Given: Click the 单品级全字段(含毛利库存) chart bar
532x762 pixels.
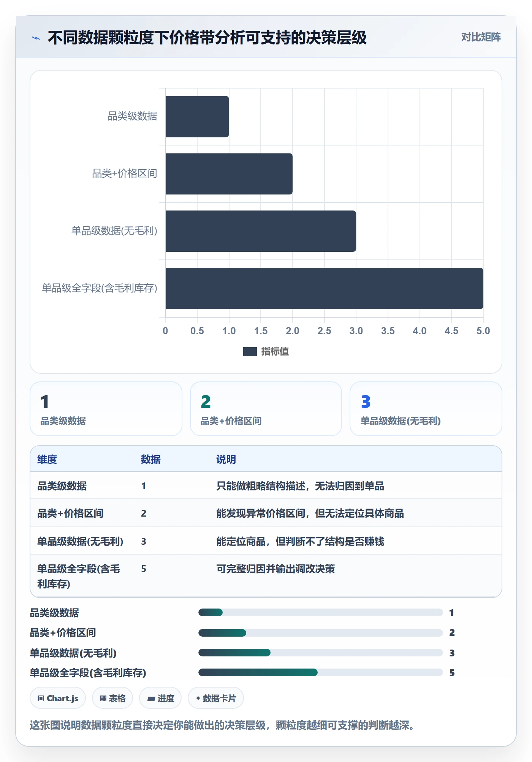Looking at the screenshot, I should (324, 288).
